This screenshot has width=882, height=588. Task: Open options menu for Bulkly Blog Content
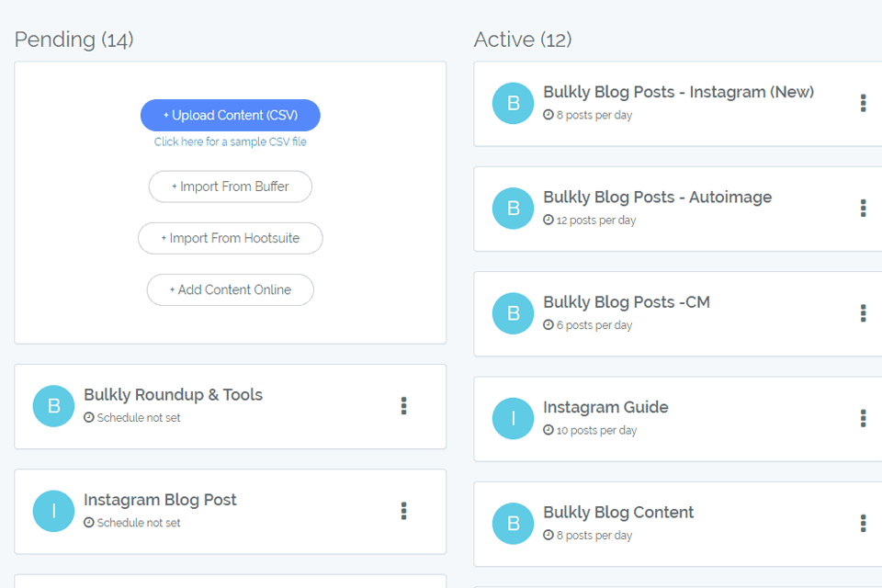pyautogui.click(x=863, y=524)
